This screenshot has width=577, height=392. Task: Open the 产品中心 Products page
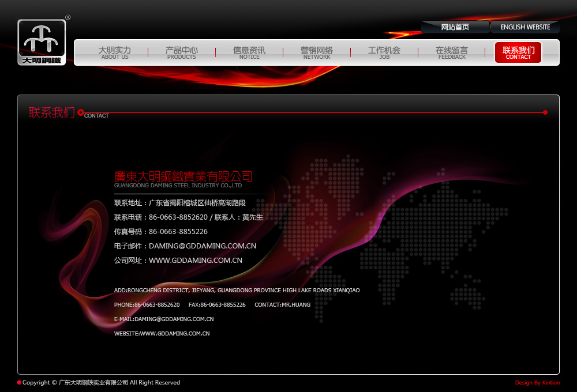pyautogui.click(x=182, y=52)
